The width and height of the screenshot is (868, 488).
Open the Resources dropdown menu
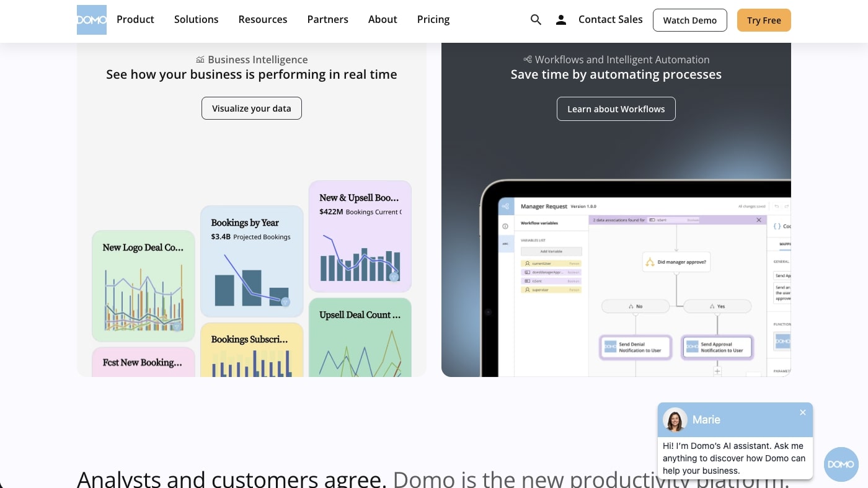(x=262, y=19)
